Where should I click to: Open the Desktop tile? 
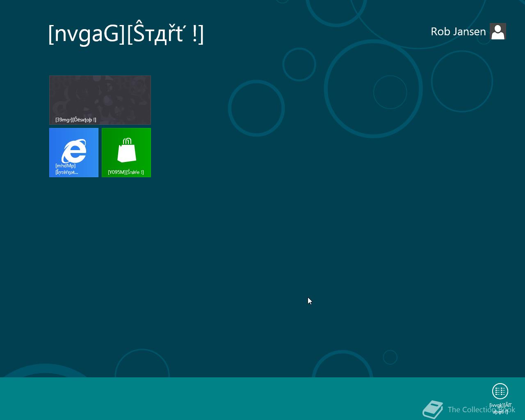(x=100, y=100)
